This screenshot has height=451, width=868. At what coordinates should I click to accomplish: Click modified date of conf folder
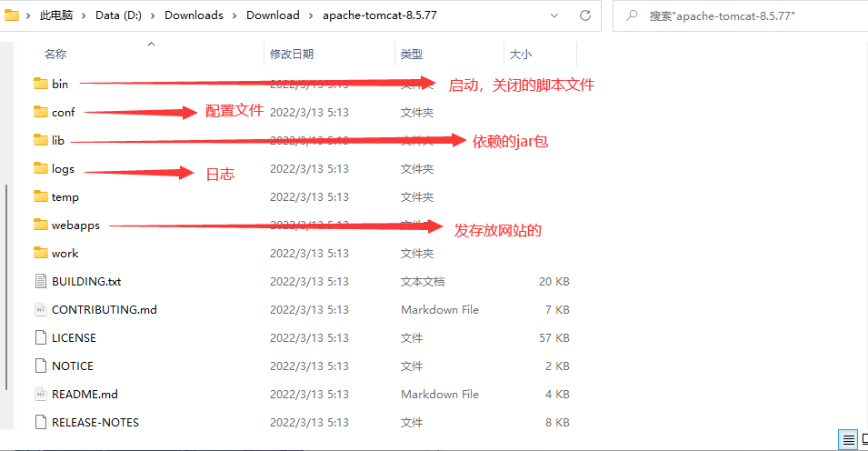pos(309,113)
